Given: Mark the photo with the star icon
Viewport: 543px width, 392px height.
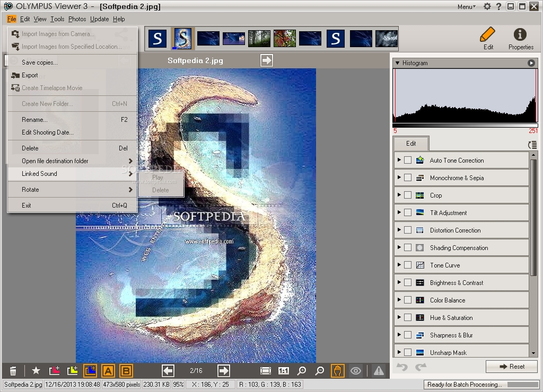Looking at the screenshot, I should click(36, 371).
